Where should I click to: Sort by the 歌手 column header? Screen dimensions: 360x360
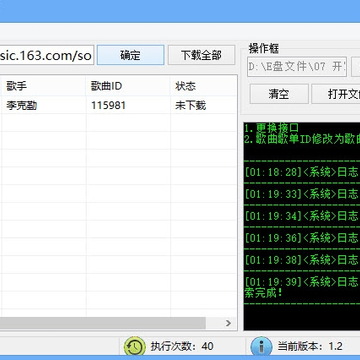(x=44, y=86)
